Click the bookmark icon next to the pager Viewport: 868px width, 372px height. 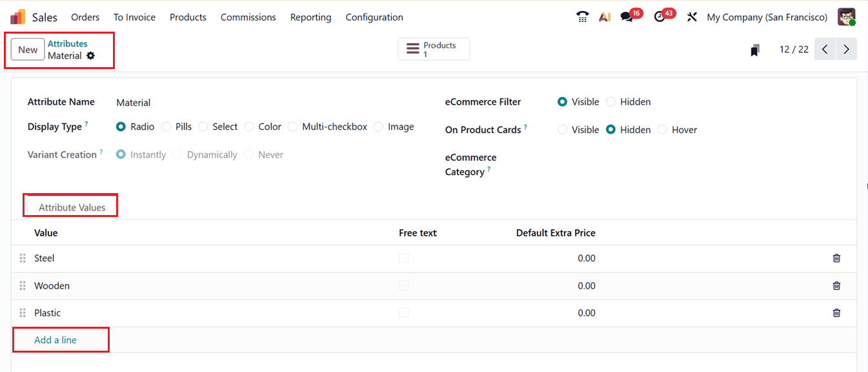754,48
